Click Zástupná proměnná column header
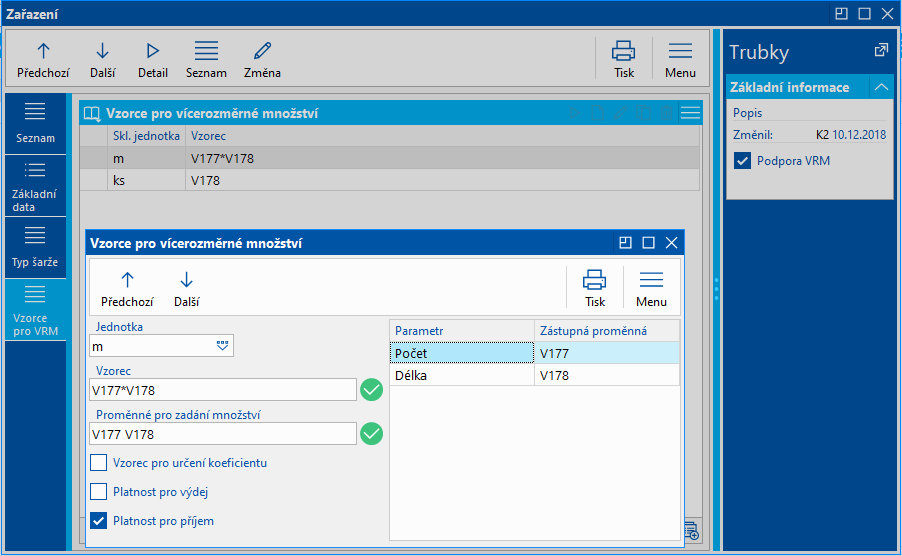This screenshot has width=902, height=556. click(x=607, y=331)
